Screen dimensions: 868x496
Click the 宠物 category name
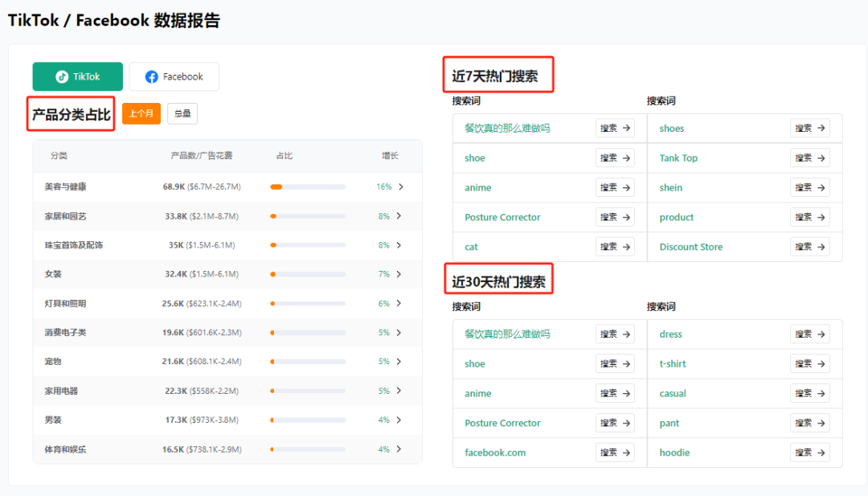53,362
